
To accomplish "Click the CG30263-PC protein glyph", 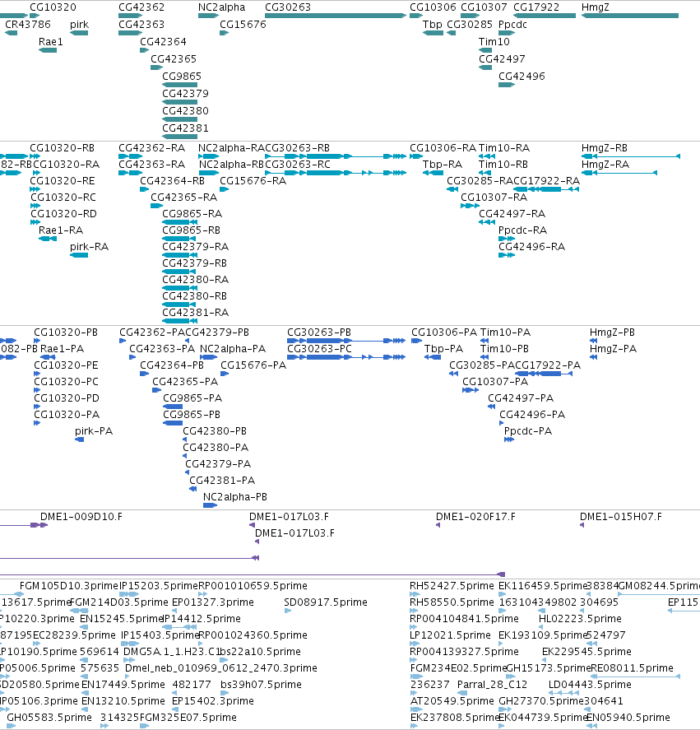I will click(x=345, y=357).
